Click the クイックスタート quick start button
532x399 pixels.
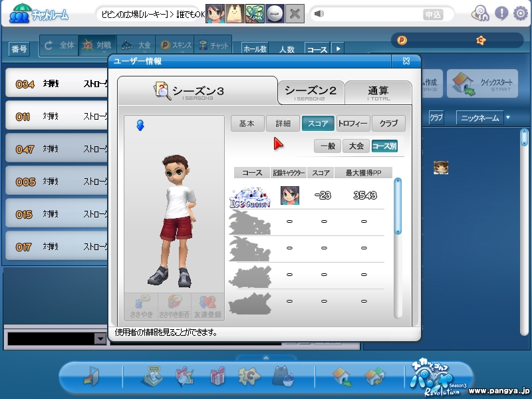482,84
